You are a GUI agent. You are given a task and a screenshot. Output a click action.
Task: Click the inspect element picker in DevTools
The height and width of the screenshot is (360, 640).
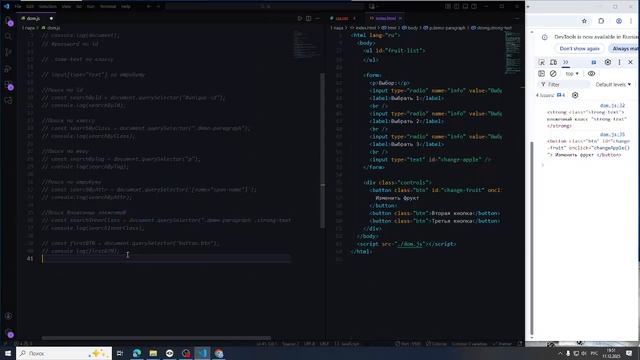click(541, 62)
